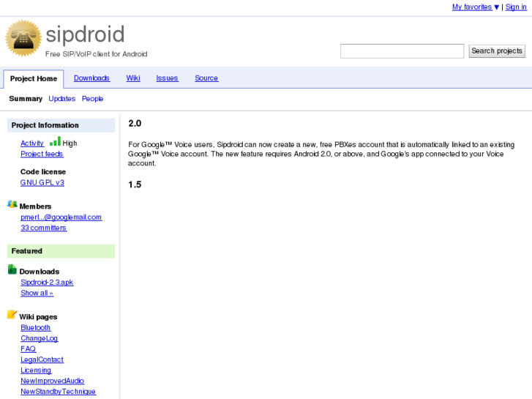Open the Project feeds link
This screenshot has height=399, width=532.
42,154
